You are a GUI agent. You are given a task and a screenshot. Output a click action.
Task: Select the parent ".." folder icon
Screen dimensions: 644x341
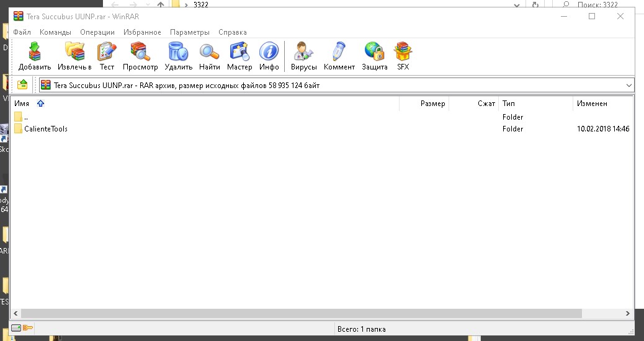pos(18,117)
